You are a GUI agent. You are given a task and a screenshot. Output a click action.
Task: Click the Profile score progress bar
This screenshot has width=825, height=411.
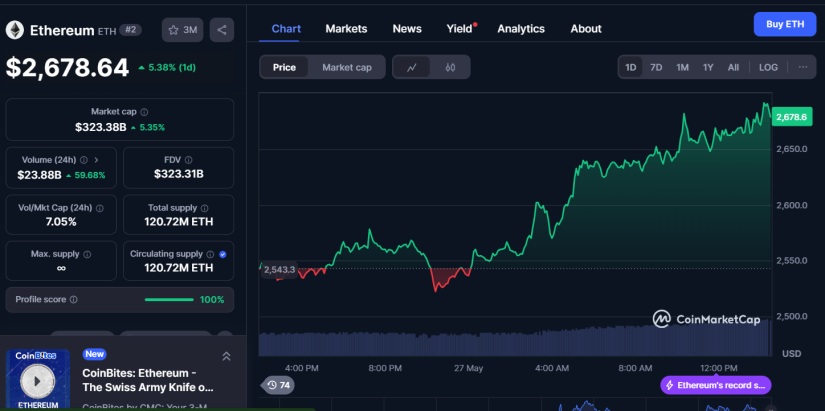[169, 300]
